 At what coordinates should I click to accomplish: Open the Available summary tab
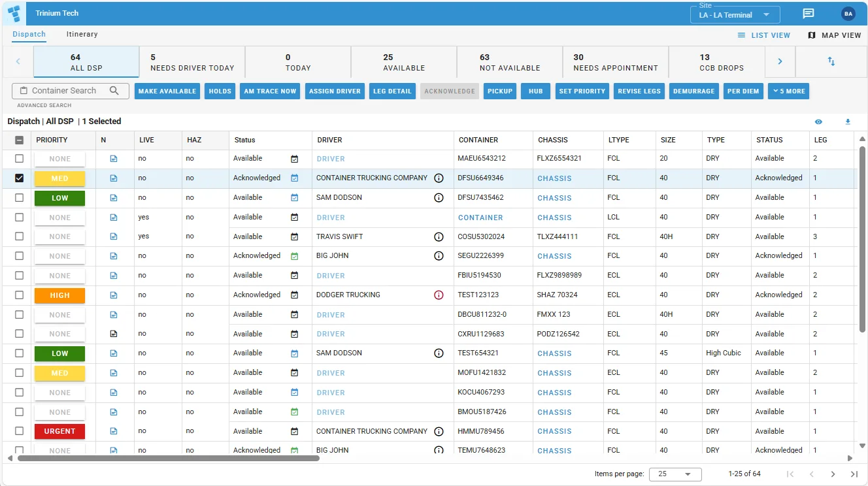404,62
